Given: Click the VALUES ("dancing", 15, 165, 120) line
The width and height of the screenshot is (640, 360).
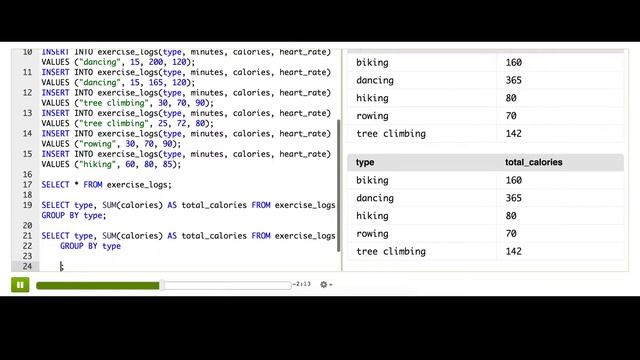Looking at the screenshot, I should 118,82.
